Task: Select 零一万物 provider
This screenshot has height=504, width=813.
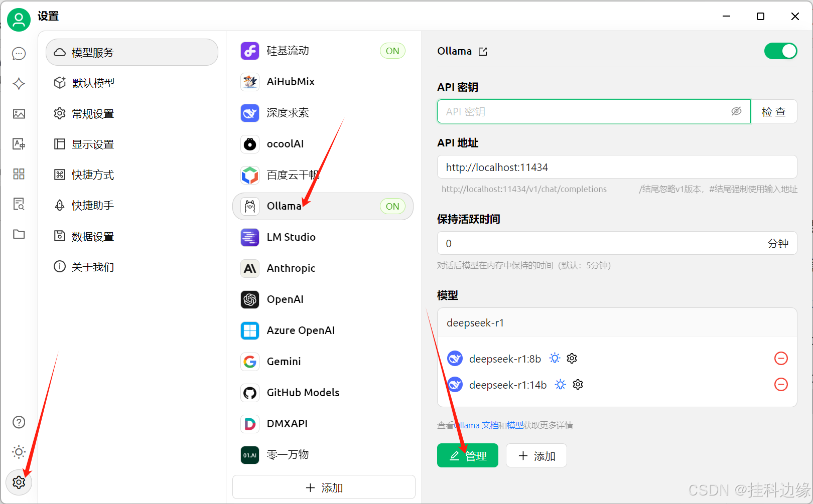Action: click(323, 455)
